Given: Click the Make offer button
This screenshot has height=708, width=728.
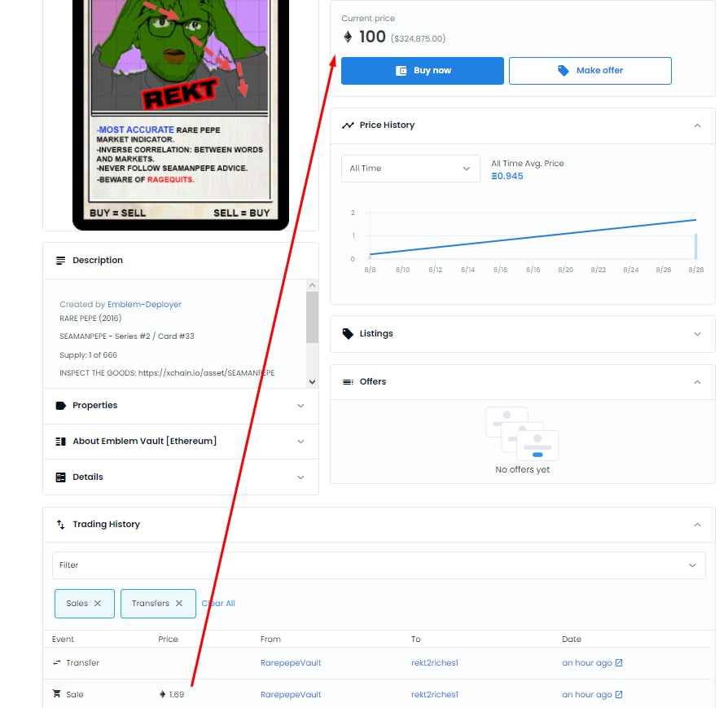Looking at the screenshot, I should click(x=590, y=71).
